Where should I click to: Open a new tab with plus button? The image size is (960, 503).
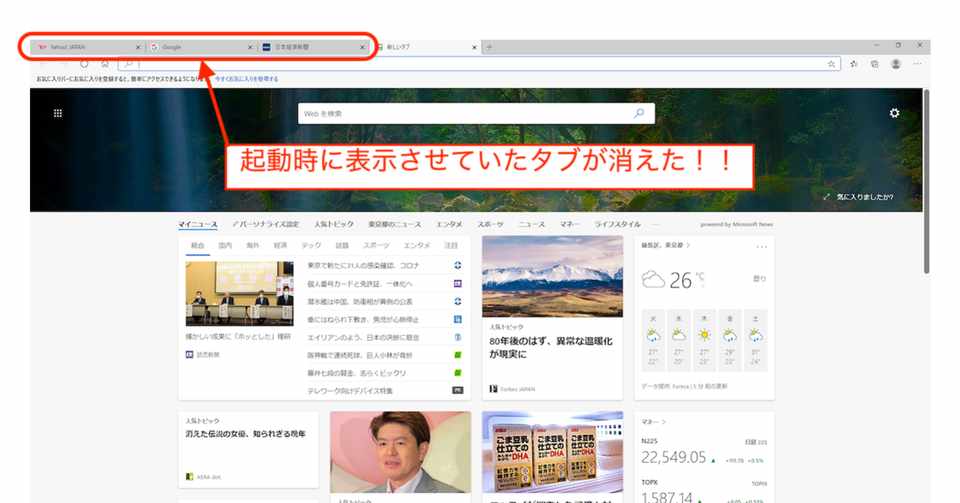(x=489, y=47)
